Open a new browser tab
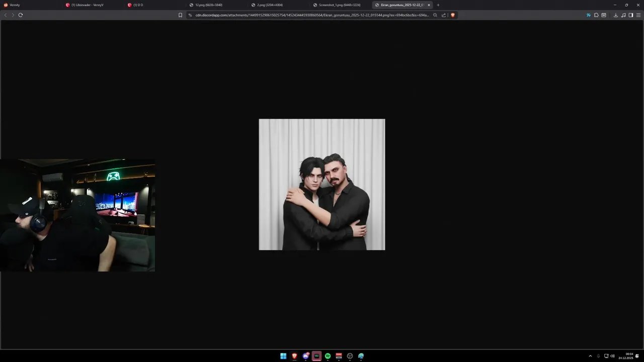This screenshot has height=362, width=644. pyautogui.click(x=438, y=5)
